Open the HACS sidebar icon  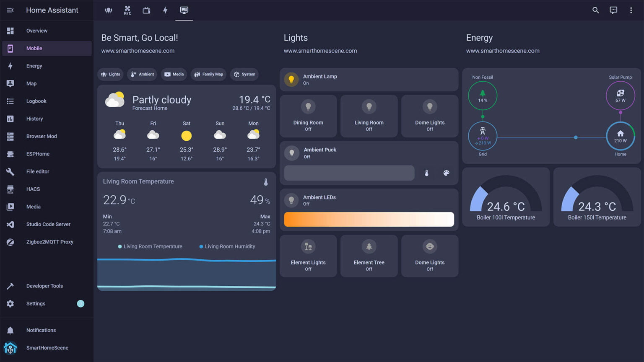coord(10,189)
